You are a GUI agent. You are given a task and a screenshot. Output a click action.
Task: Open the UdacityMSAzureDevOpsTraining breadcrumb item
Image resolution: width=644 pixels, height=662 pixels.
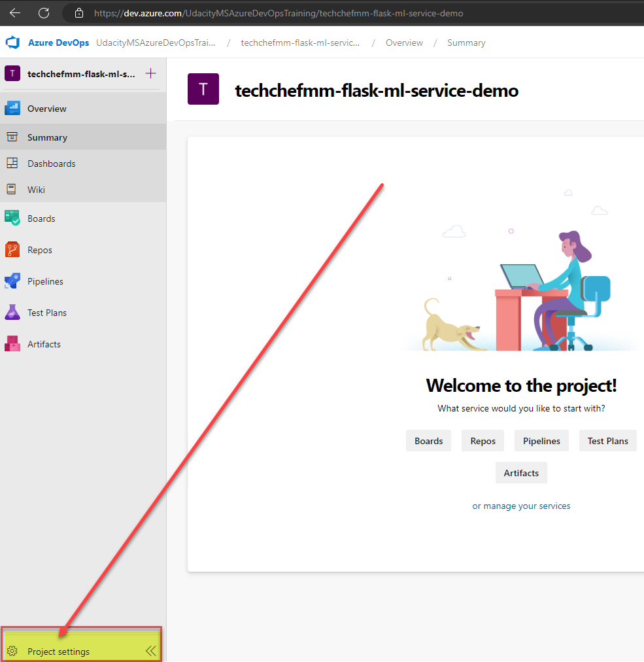pos(156,43)
